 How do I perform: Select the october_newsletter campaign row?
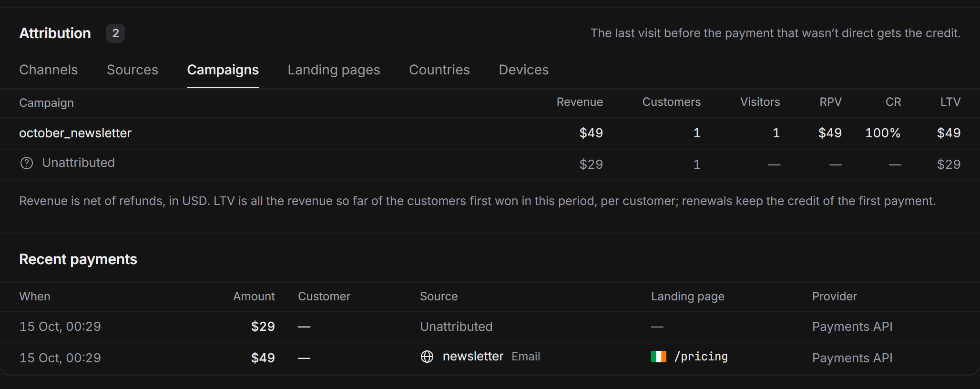pos(490,133)
